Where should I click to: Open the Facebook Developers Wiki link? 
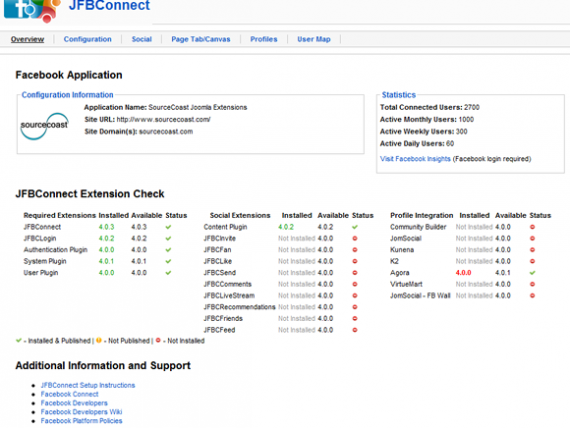tap(81, 412)
